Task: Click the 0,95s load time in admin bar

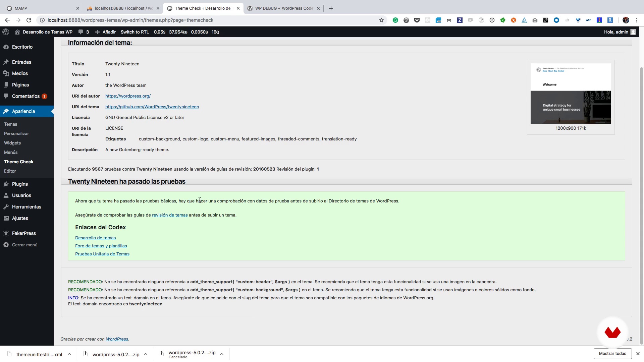Action: click(160, 32)
